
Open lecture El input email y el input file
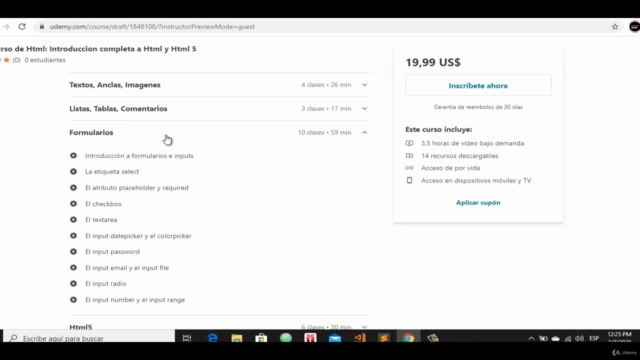(127, 268)
